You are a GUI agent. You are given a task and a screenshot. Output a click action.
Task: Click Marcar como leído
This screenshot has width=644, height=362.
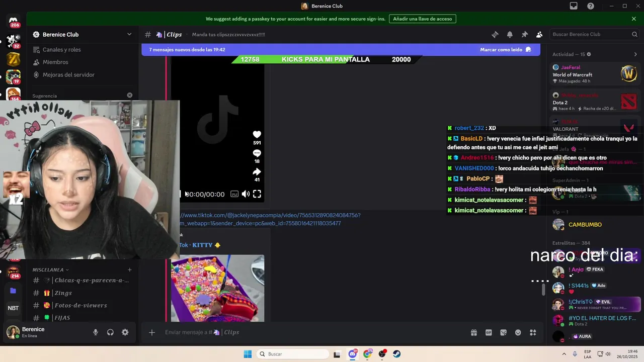pyautogui.click(x=506, y=50)
